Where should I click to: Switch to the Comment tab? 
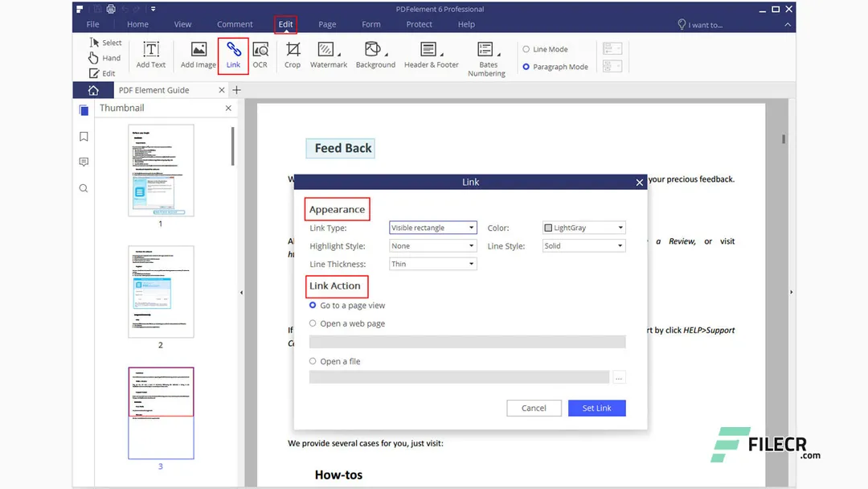235,24
